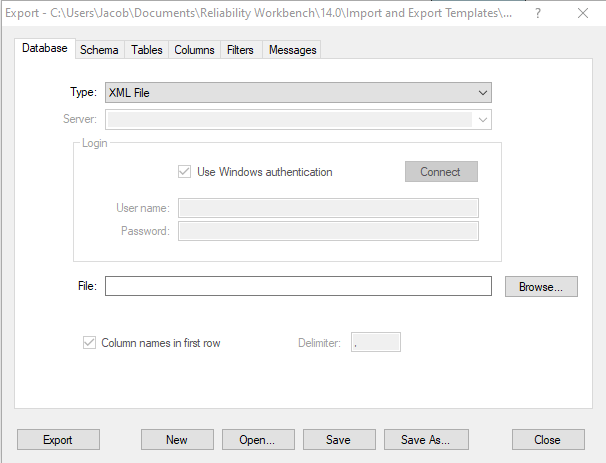Click the Open... button
The height and width of the screenshot is (463, 606).
pyautogui.click(x=257, y=439)
